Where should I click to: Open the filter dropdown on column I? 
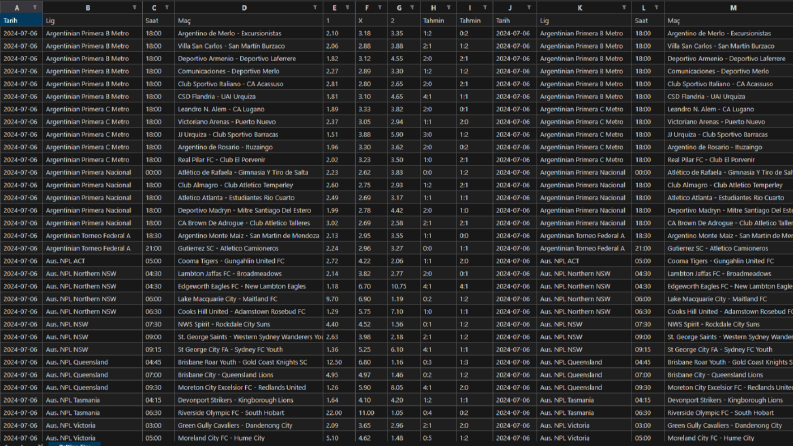click(x=485, y=8)
